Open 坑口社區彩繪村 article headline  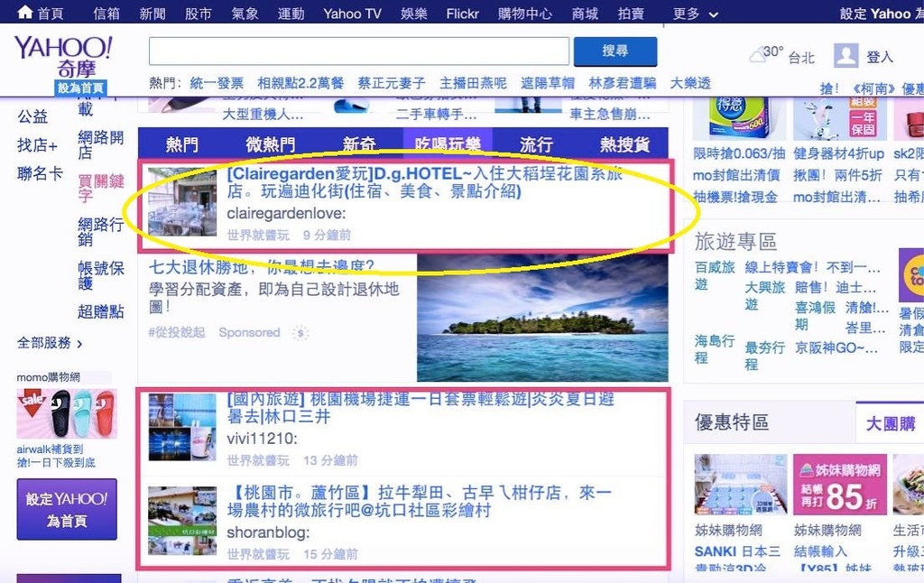[x=419, y=501]
